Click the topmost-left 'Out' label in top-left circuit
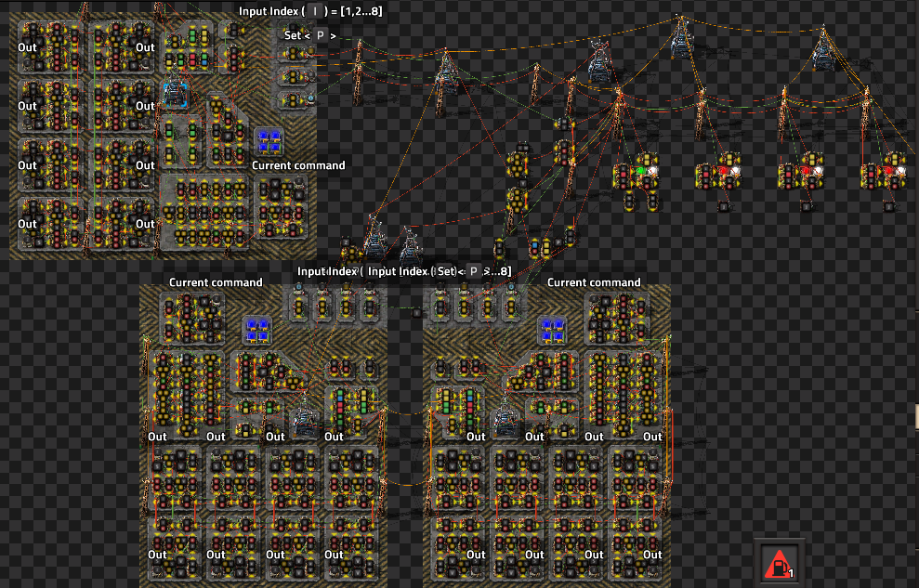The height and width of the screenshot is (588, 919). tap(27, 47)
